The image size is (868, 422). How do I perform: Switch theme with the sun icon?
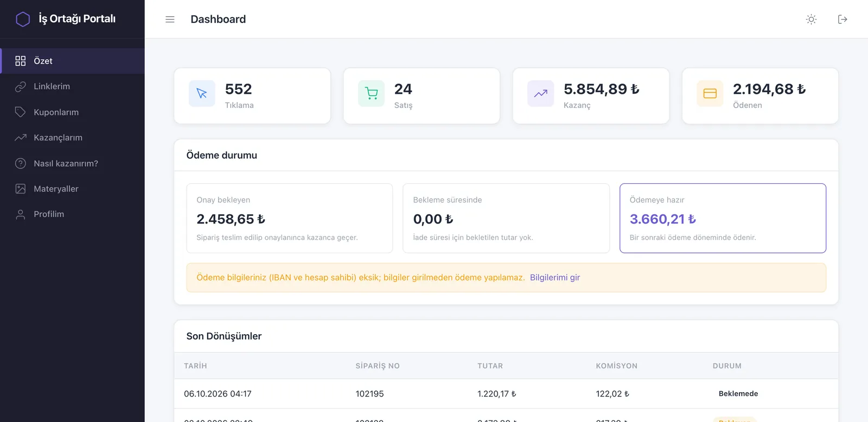point(811,19)
